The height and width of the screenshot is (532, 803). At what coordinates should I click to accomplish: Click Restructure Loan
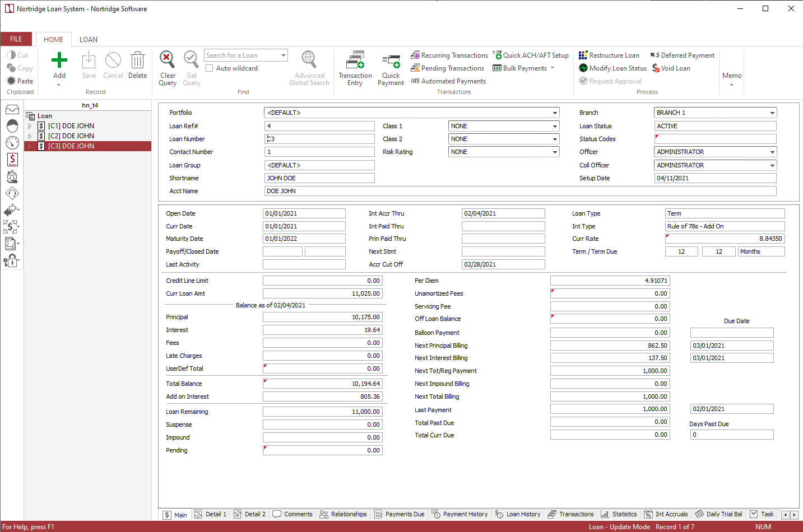(x=609, y=55)
